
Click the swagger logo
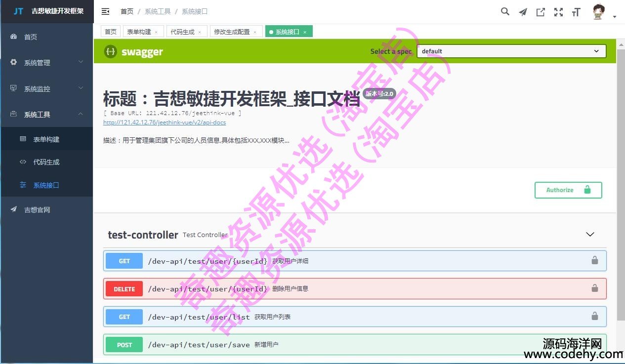tap(133, 51)
